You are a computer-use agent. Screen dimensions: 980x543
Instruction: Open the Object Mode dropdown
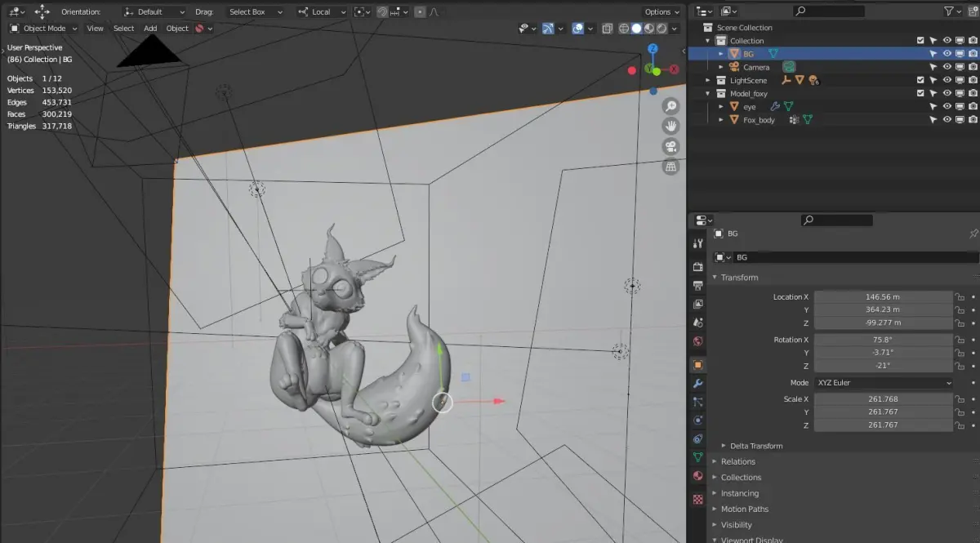(43, 28)
